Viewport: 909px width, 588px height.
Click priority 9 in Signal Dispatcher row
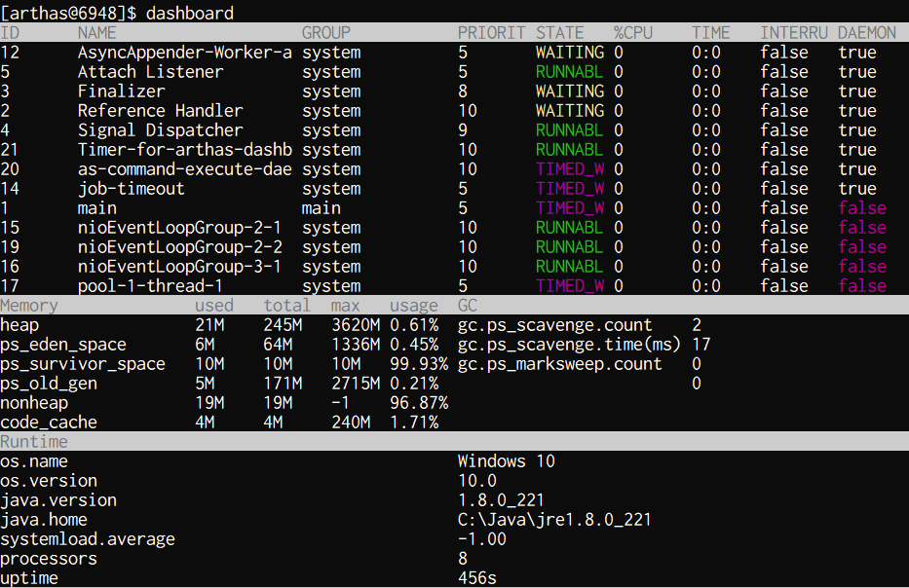click(x=463, y=130)
